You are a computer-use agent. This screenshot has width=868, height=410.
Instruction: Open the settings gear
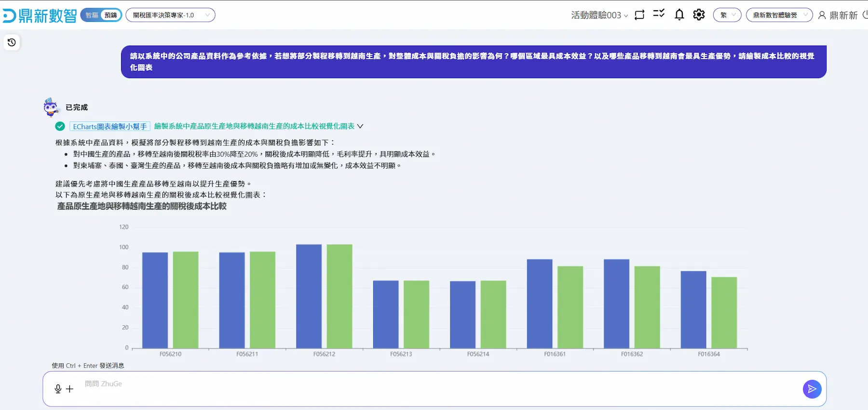click(699, 15)
